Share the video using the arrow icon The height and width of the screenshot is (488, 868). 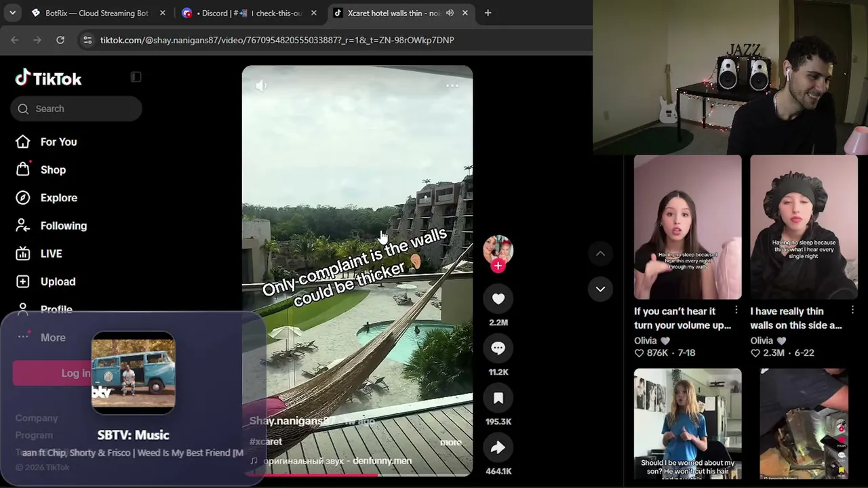498,447
